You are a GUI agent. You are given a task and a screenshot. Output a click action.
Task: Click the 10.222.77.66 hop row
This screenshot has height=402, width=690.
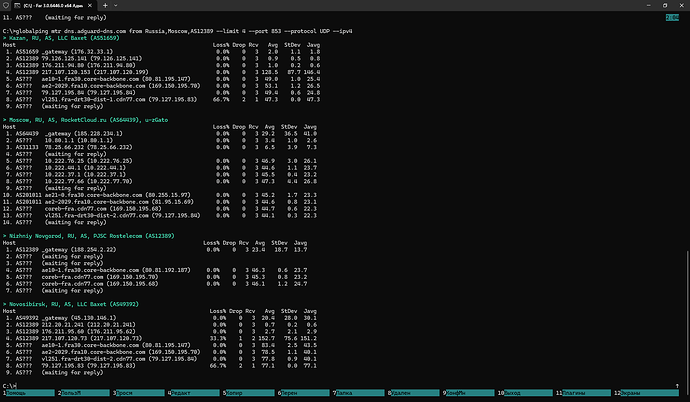tap(161, 181)
